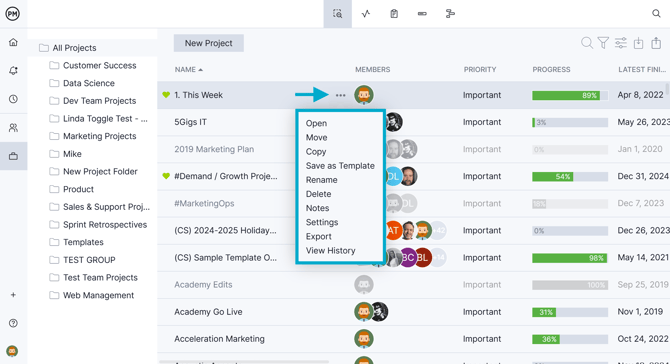
Task: Open the column settings sliders icon
Action: click(621, 43)
